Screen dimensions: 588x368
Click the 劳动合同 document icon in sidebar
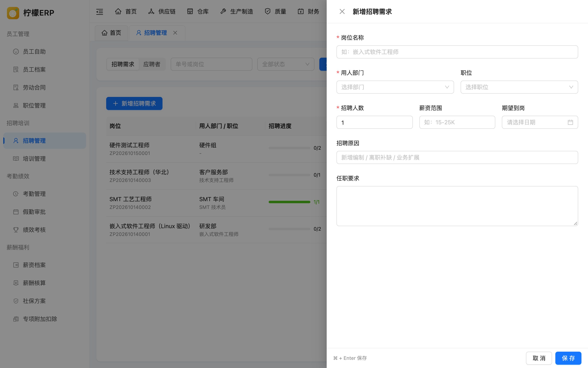click(16, 88)
